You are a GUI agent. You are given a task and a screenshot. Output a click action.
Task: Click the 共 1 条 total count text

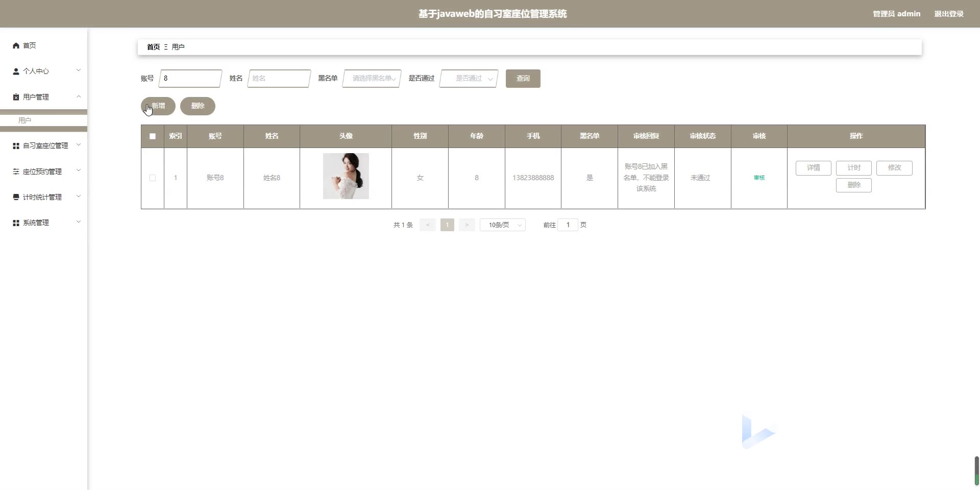403,225
